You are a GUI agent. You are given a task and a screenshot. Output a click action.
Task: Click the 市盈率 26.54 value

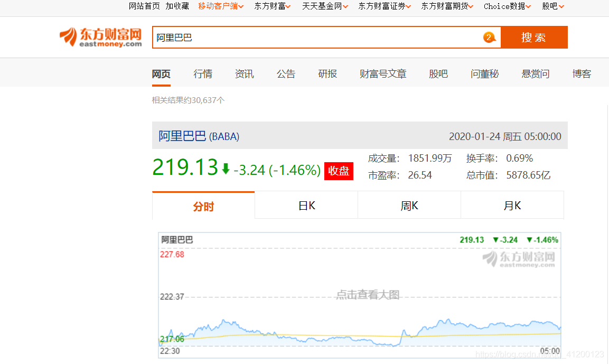pyautogui.click(x=420, y=175)
